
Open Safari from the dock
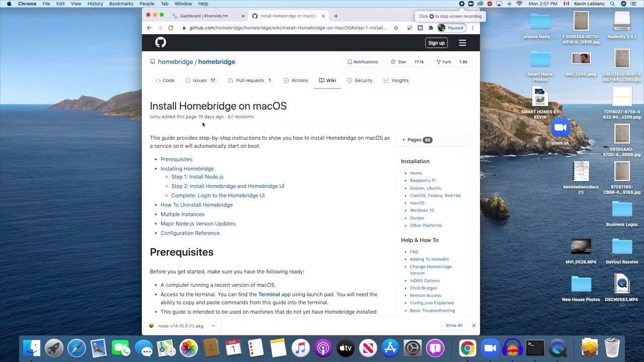tap(76, 348)
